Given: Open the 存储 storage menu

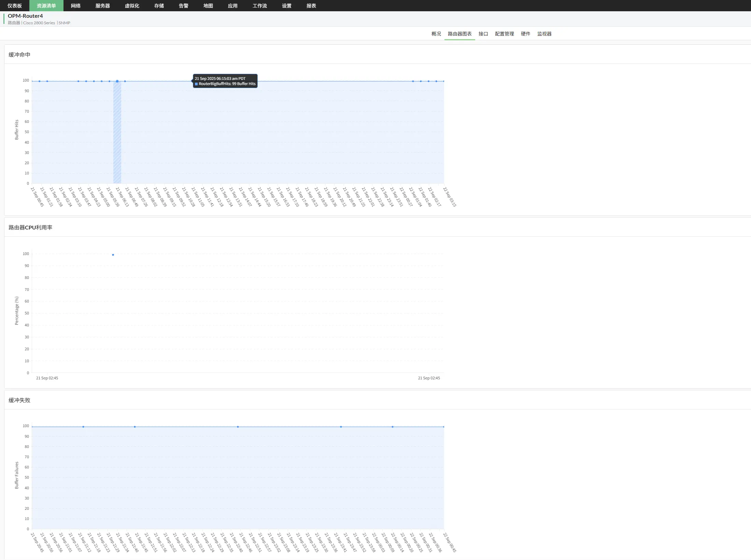Looking at the screenshot, I should [159, 6].
